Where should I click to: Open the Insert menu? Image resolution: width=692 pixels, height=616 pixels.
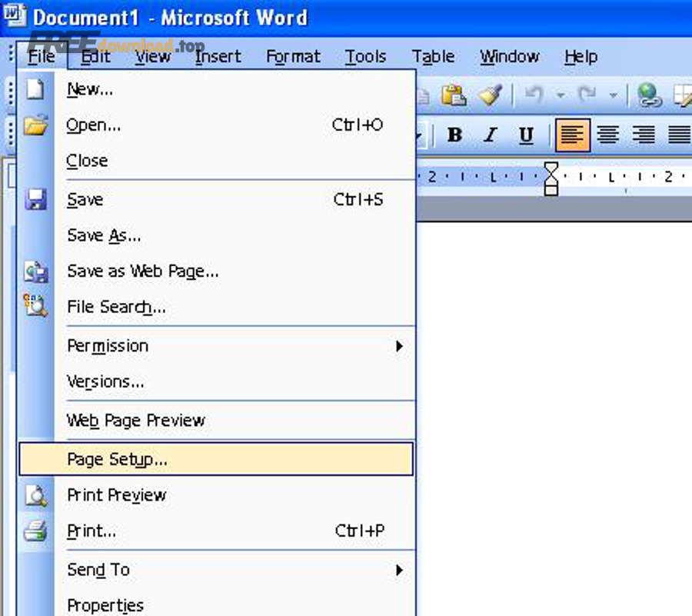pyautogui.click(x=218, y=56)
